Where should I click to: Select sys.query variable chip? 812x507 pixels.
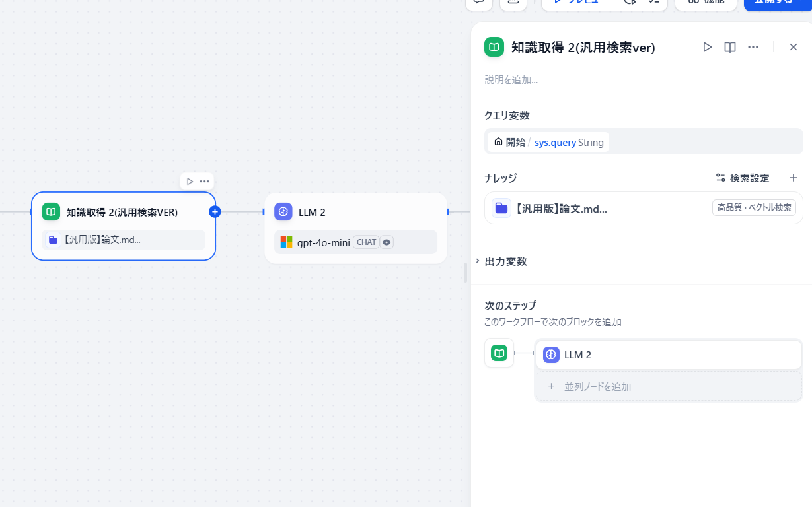tap(548, 142)
